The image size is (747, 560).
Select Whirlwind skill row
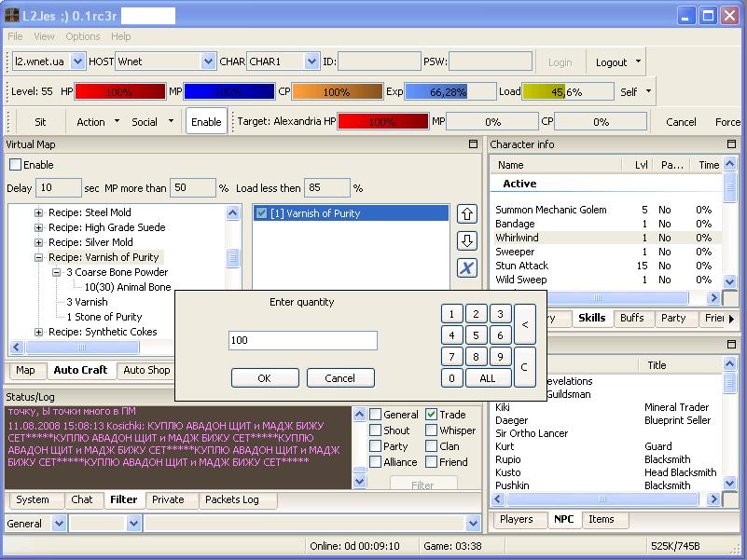[606, 238]
